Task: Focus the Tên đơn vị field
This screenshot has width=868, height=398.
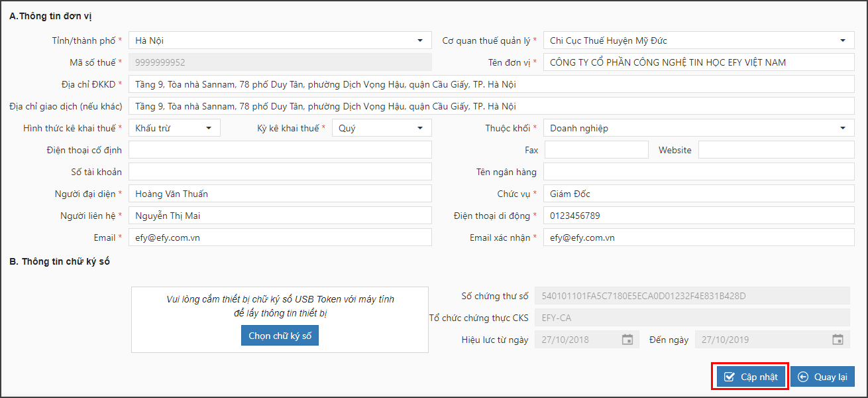Action: (x=698, y=62)
